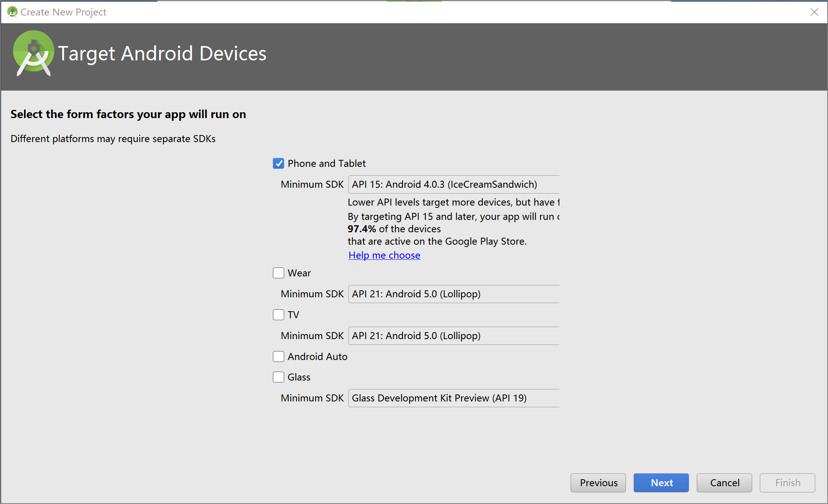Open the TV Minimum SDK dropdown
Screen dimensions: 828x504
(454, 336)
